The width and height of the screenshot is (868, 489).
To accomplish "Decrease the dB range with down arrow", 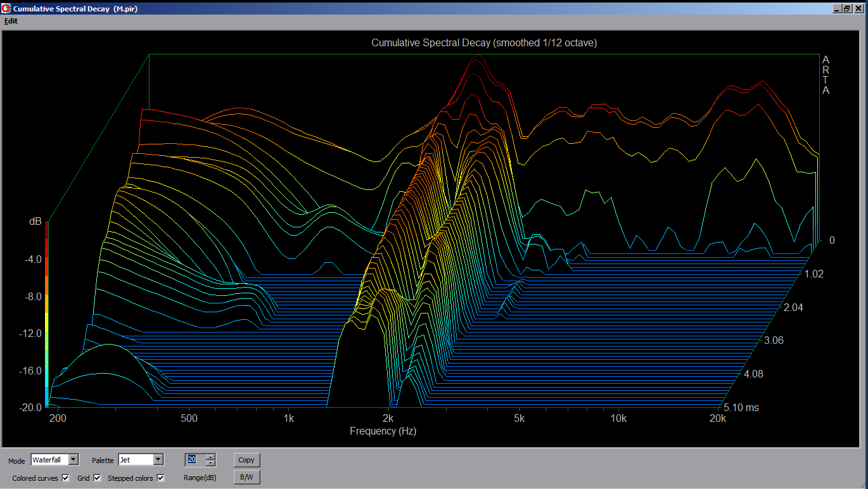I will point(211,462).
